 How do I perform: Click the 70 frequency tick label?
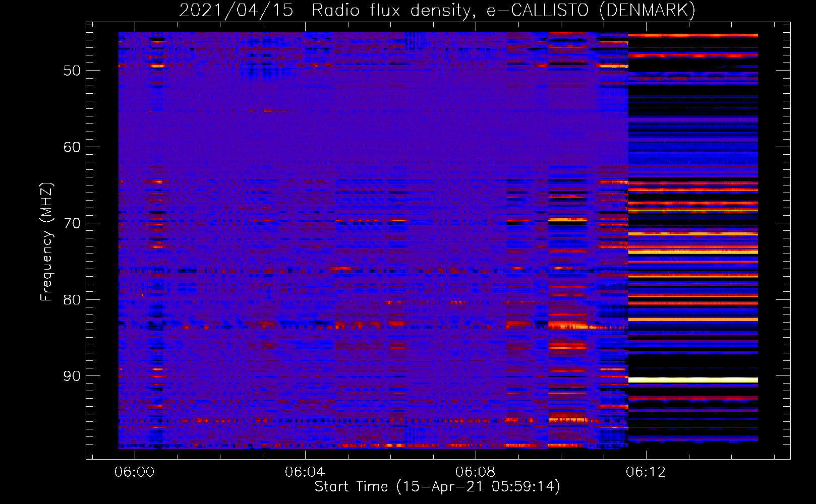pyautogui.click(x=72, y=223)
